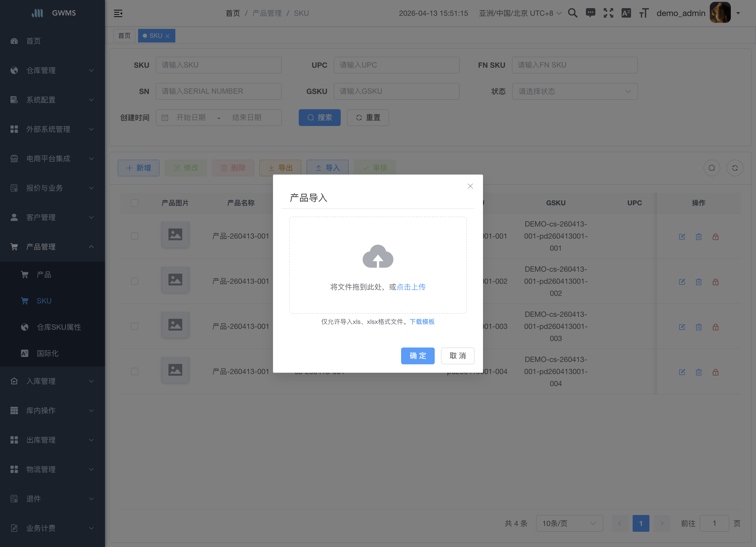Viewport: 756px width, 547px height.
Task: Open the chat message bubble icon
Action: (x=590, y=13)
